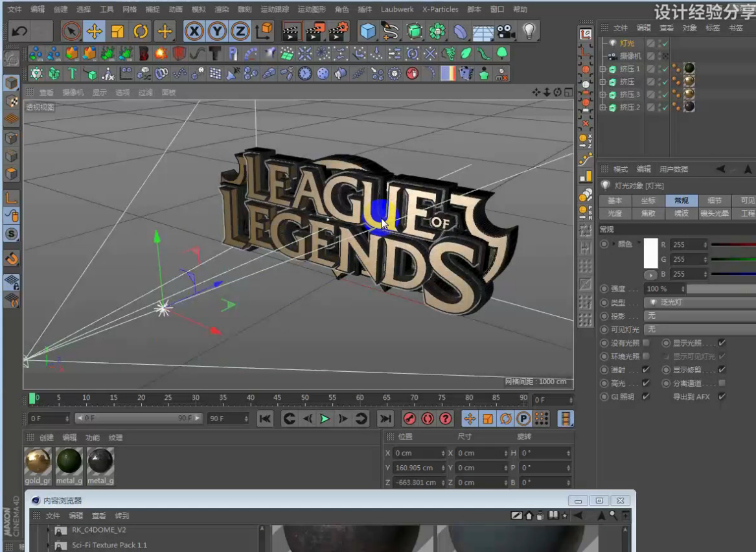Screen dimensions: 756x552
Task: Adjust the 强度 intensity slider
Action: [x=721, y=289]
